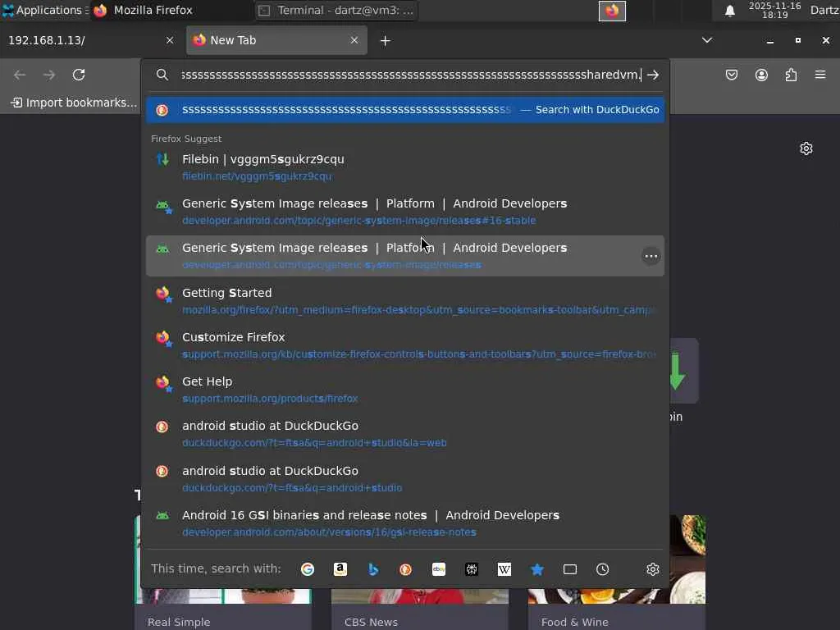Search this time with eBay
Screen dimensions: 840x630
tap(439, 569)
